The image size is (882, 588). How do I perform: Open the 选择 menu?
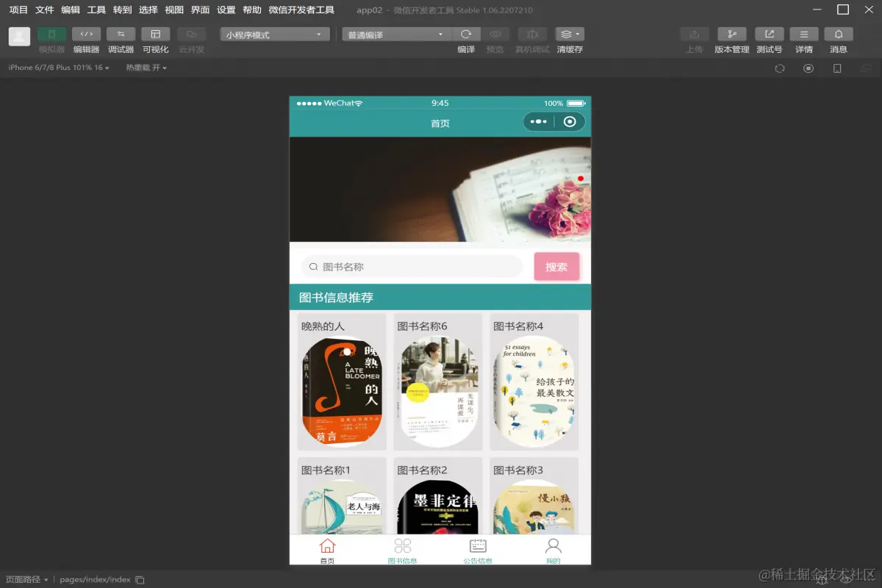pos(148,10)
